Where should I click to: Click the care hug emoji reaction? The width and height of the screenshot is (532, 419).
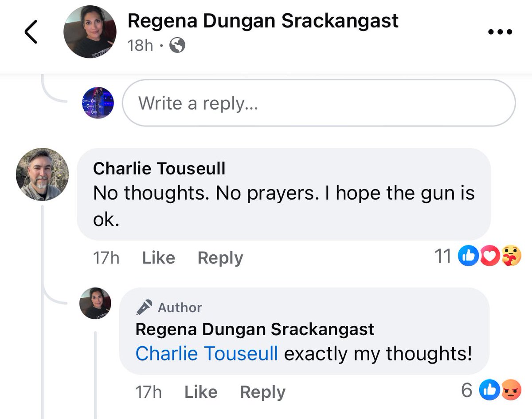point(511,257)
